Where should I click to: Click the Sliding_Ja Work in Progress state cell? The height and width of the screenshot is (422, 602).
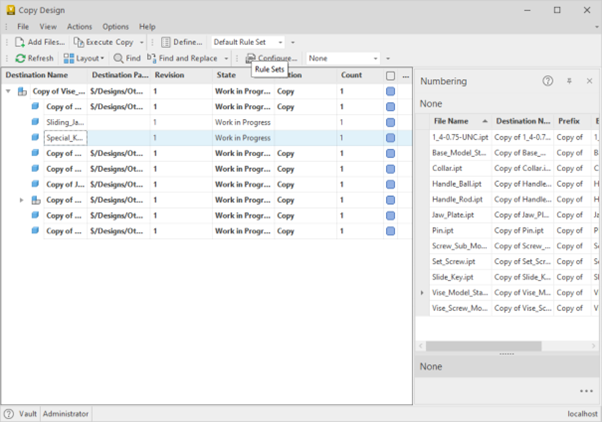coord(243,122)
